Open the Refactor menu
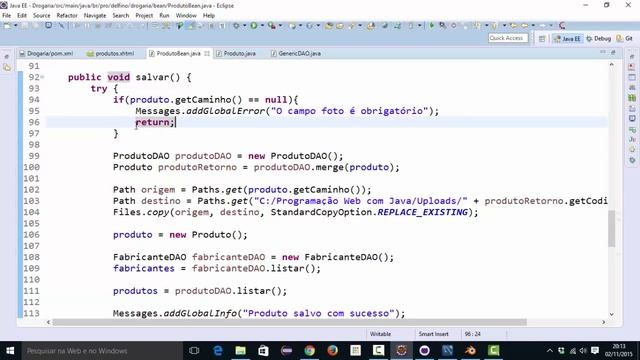Screen dimensions: 640x360 (x=67, y=16)
